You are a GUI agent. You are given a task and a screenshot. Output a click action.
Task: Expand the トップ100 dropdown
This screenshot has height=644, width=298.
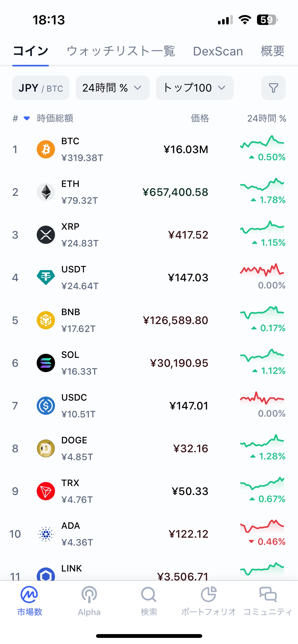(195, 88)
